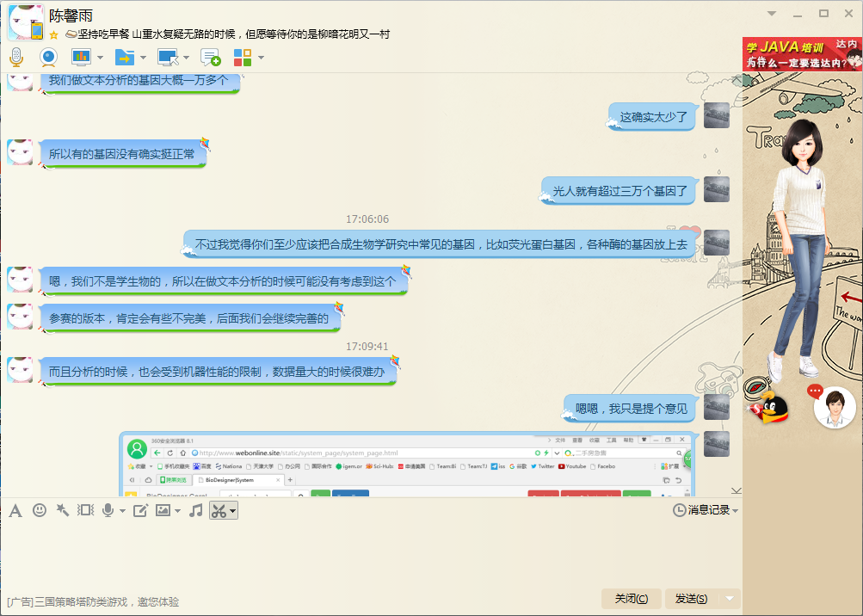Viewport: 863px width, 616px height.
Task: Expand the screenshot options dropdown arrow
Action: [232, 511]
